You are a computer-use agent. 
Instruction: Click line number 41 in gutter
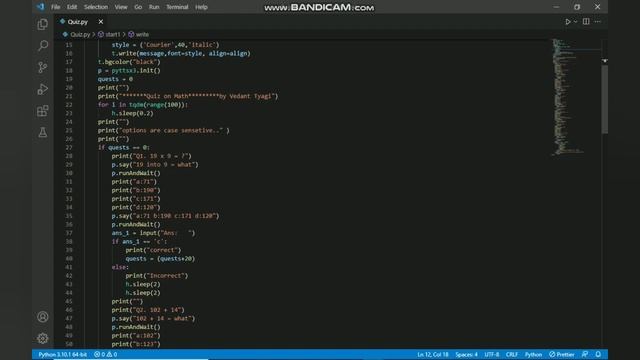tap(69, 267)
